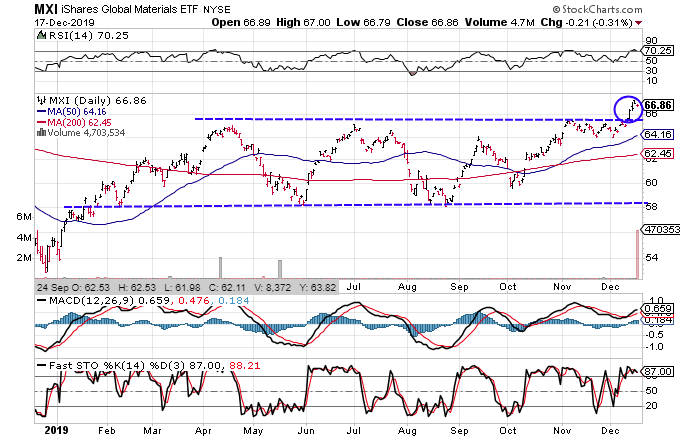Select the MACD(12,26,9) 0.659 legend
The width and height of the screenshot is (680, 440).
point(105,300)
